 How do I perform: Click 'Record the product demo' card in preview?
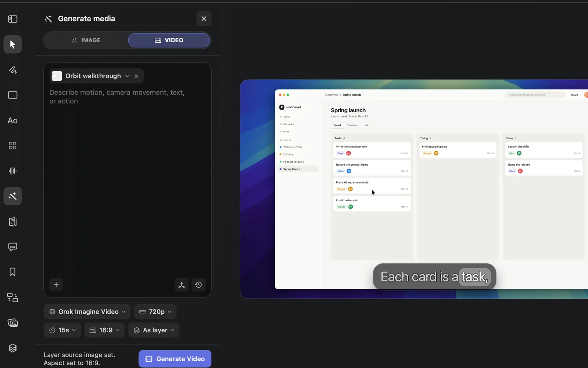coord(372,168)
